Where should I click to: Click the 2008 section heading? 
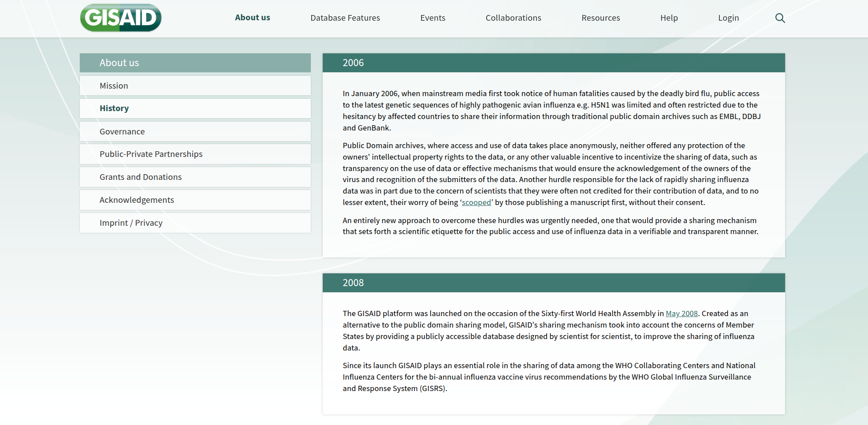pos(554,283)
